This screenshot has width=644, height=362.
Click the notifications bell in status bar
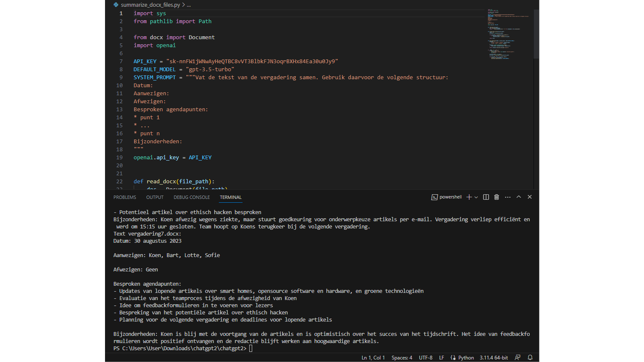(530, 357)
